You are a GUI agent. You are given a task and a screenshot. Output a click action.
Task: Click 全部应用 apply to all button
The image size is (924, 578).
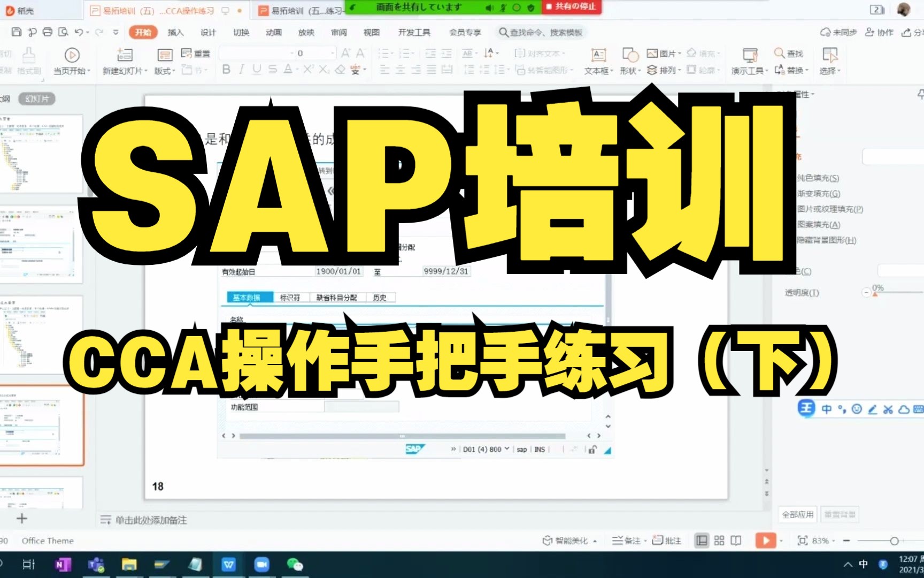pyautogui.click(x=798, y=514)
